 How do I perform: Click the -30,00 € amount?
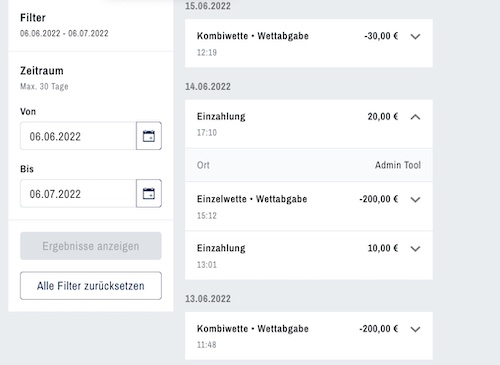pyautogui.click(x=381, y=36)
